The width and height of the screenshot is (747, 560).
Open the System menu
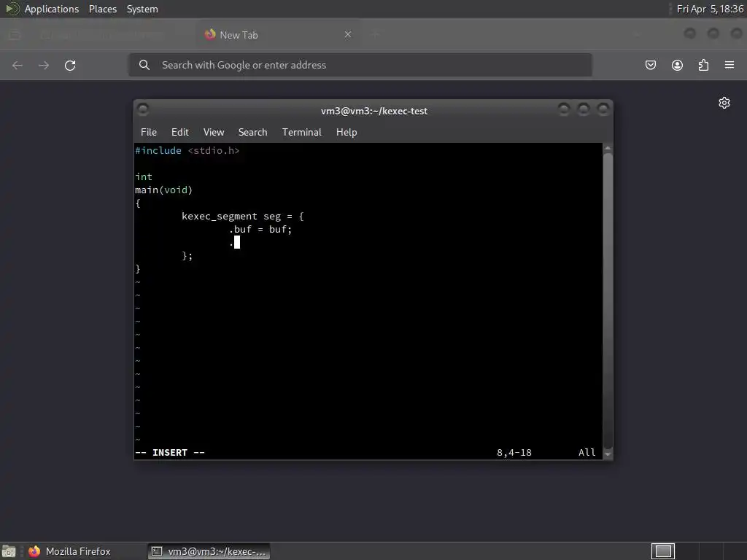click(142, 9)
